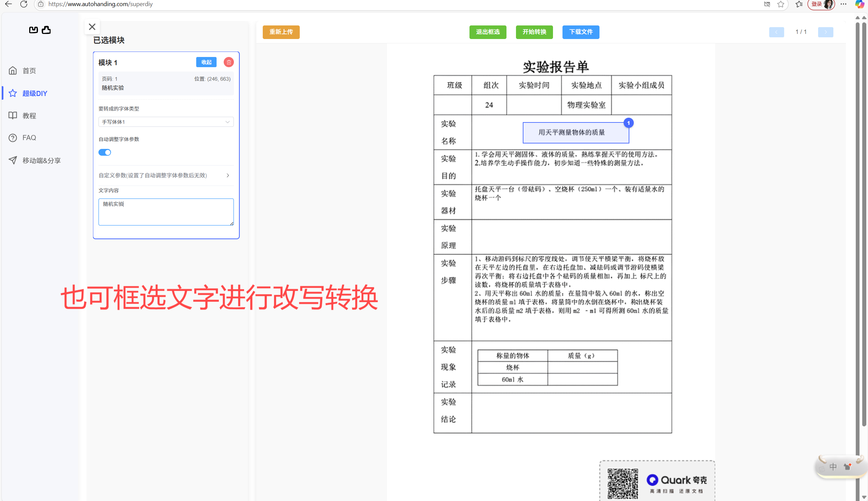
Task: Click the 移动端&分享 paper-plane icon
Action: (x=13, y=160)
